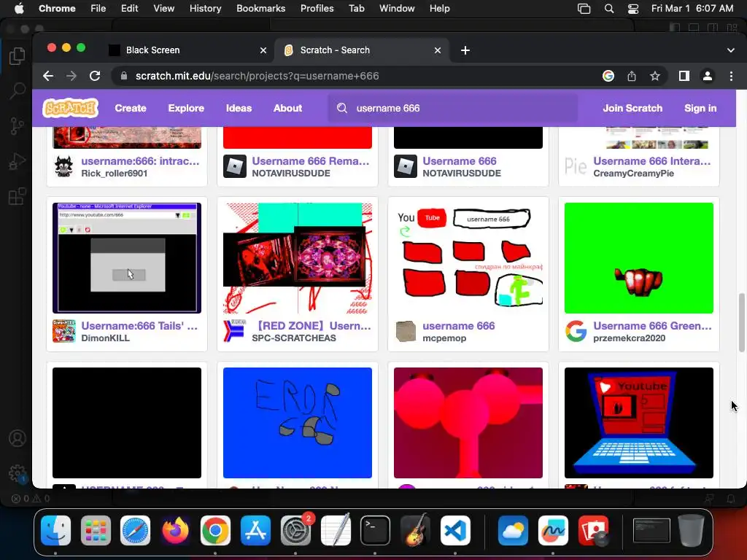The height and width of the screenshot is (560, 747).
Task: Open the blue EROR project thumbnail
Action: pyautogui.click(x=298, y=423)
